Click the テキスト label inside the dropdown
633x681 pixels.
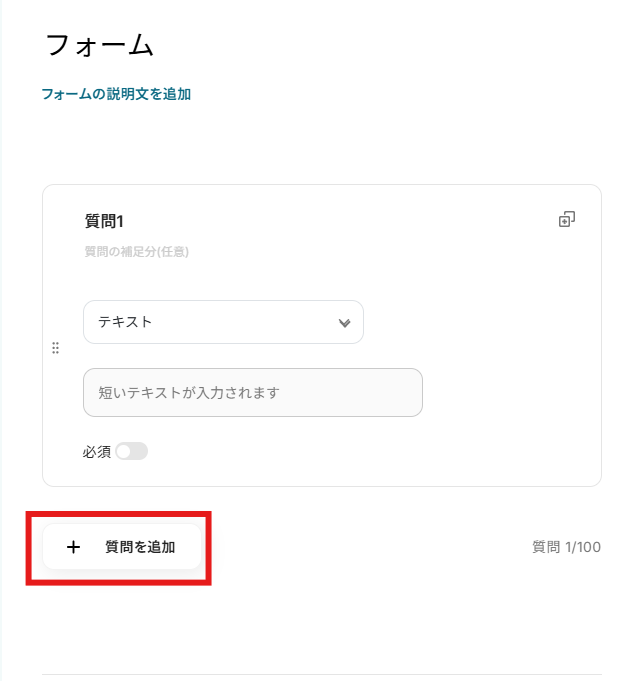coord(125,322)
